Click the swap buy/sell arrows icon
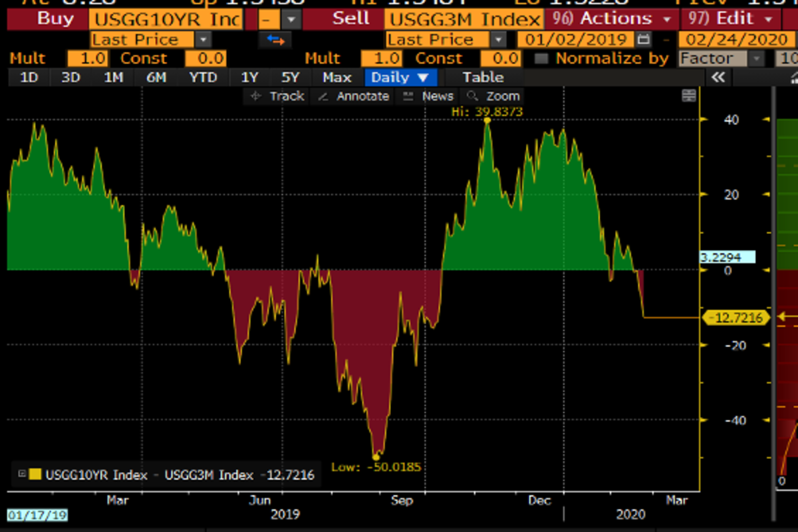 click(275, 40)
